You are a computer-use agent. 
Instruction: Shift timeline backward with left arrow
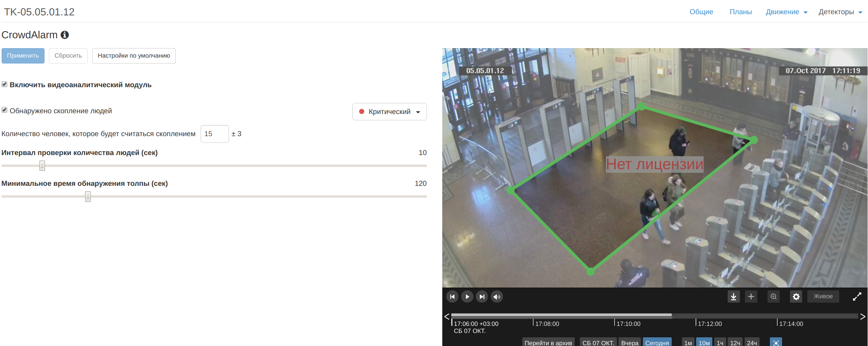[x=447, y=316]
